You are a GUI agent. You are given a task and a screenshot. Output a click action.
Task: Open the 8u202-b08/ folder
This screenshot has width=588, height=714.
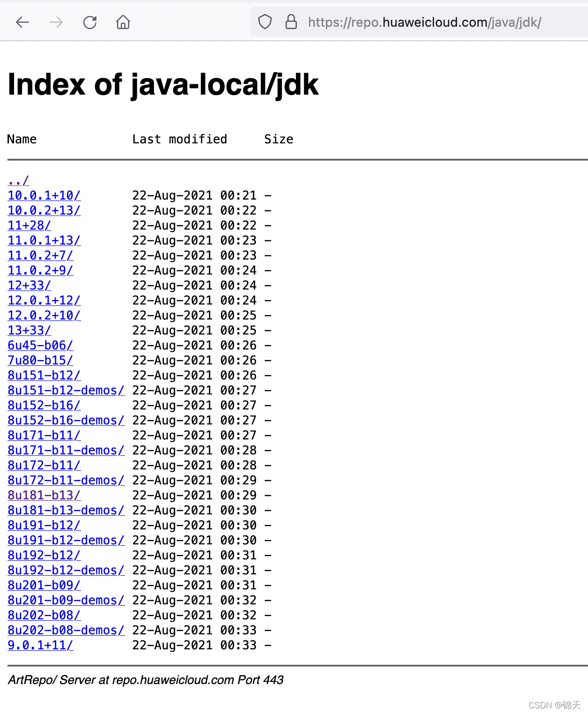point(44,615)
